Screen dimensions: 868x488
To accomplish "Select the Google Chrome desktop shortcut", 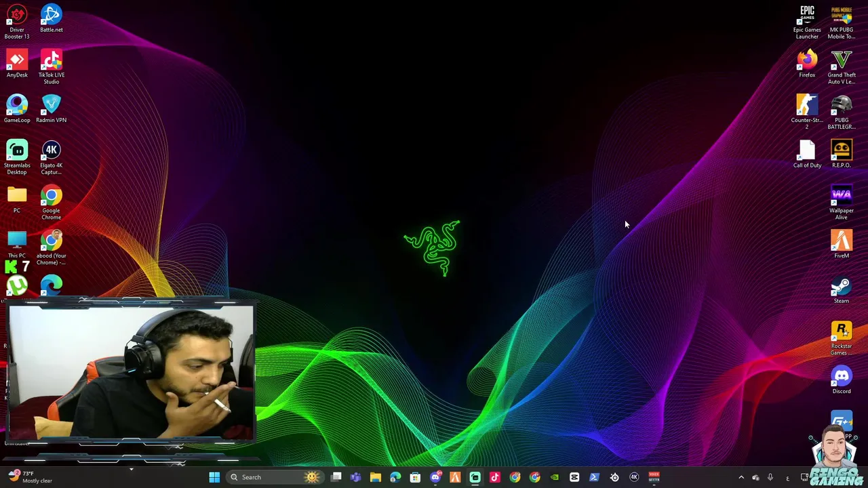I will [x=52, y=203].
